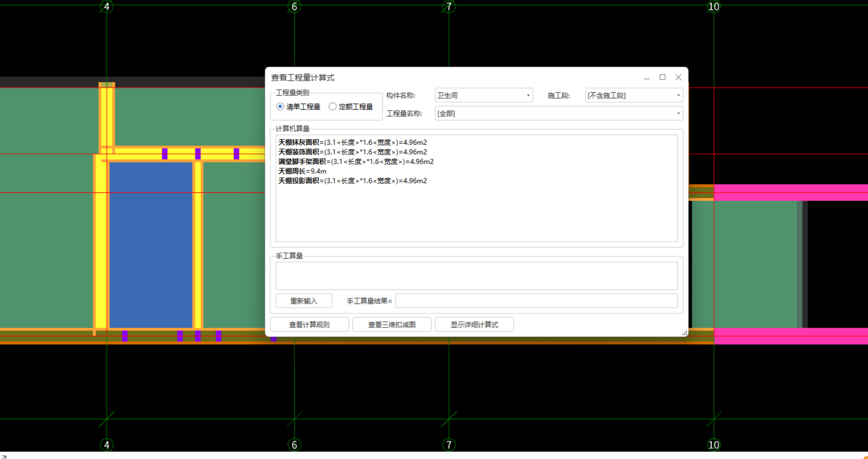Open the 工程量名称 dropdown showing 全部
Image resolution: width=868 pixels, height=459 pixels.
(x=559, y=113)
